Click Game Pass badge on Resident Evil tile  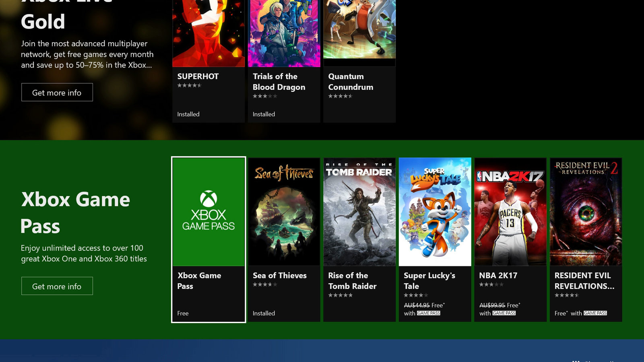(595, 313)
